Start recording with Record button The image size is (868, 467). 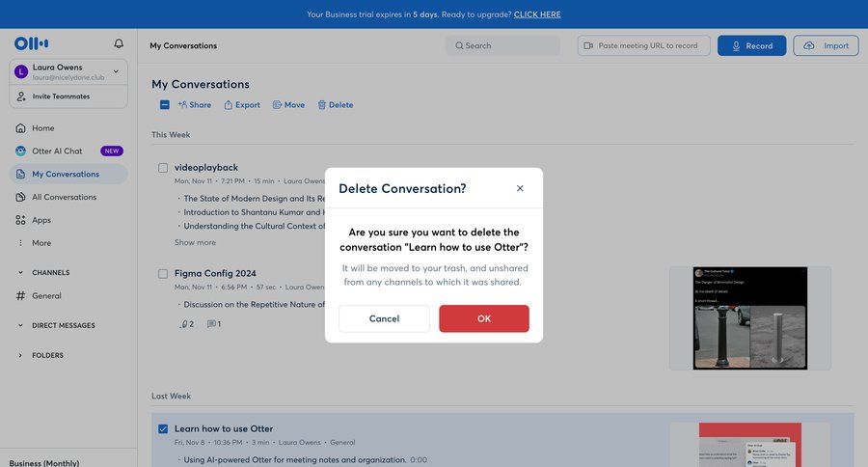pos(751,46)
